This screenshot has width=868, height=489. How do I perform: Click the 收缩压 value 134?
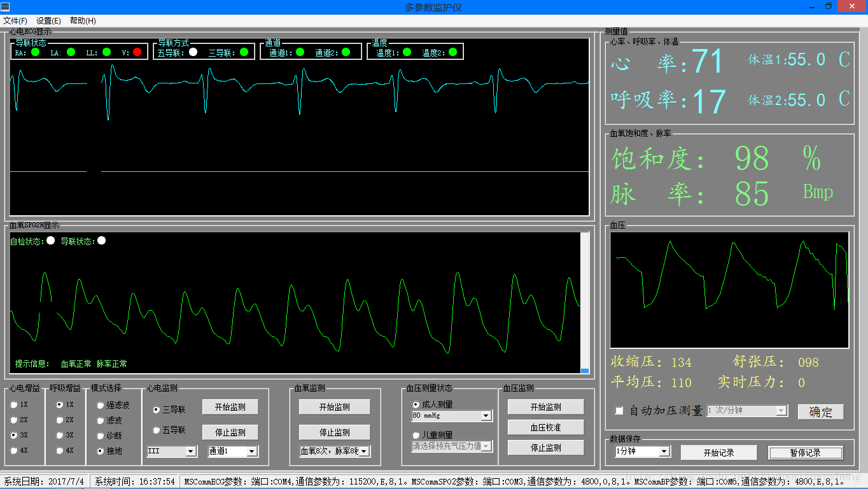tap(681, 362)
